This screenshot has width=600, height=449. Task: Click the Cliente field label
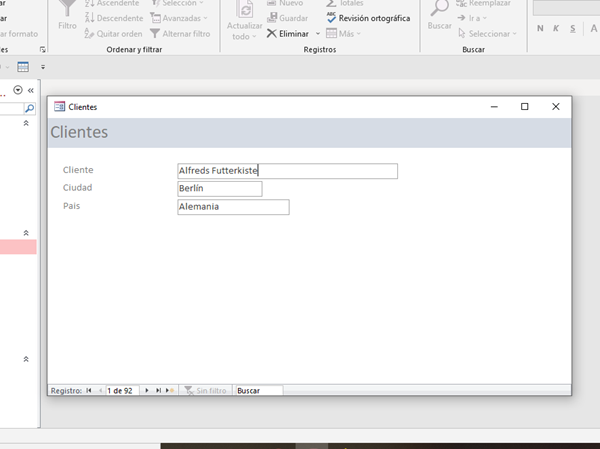[x=78, y=170]
